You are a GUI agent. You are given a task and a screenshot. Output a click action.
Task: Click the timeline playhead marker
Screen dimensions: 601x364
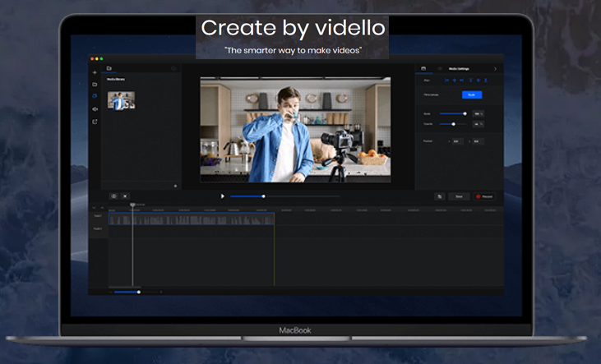[x=132, y=205]
